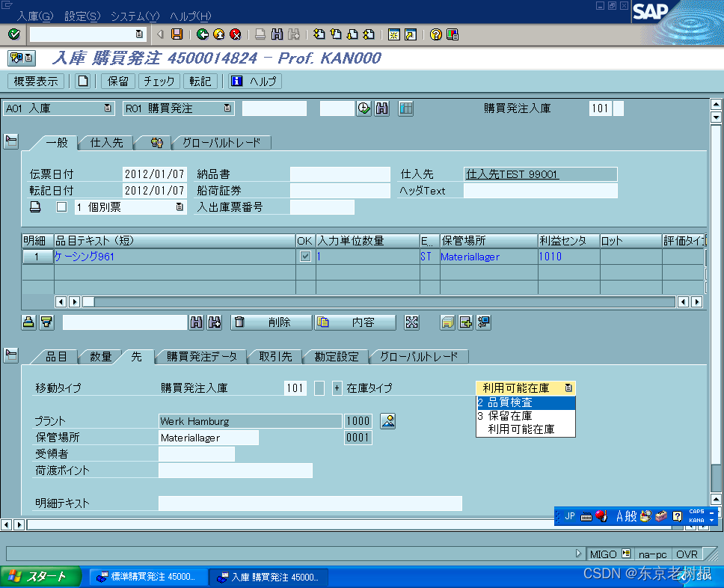
Task: Open the 入庫(G) menu
Action: [35, 16]
